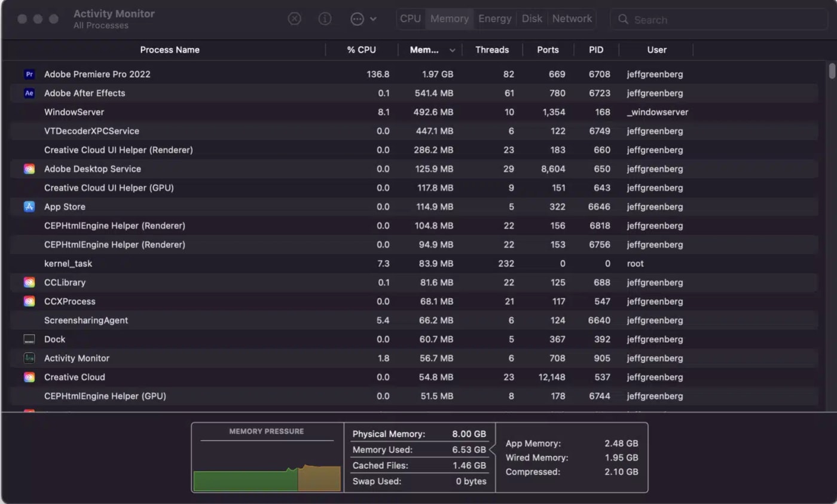Sort by Memory column header
The height and width of the screenshot is (504, 837).
[424, 50]
